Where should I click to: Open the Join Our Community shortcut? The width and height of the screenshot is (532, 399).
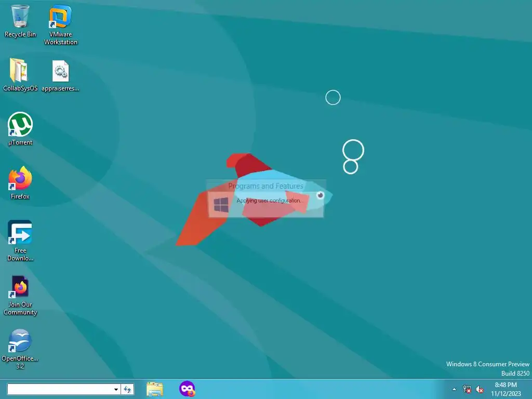tap(20, 295)
